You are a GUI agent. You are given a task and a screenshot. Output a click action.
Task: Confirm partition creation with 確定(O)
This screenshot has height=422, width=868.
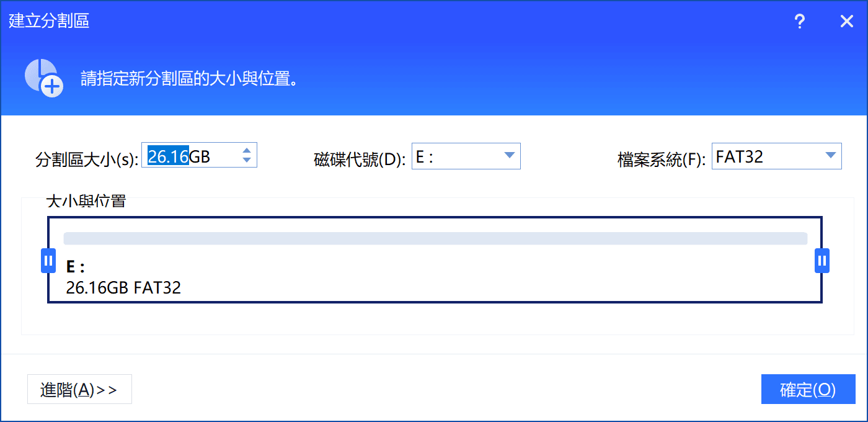(x=808, y=388)
